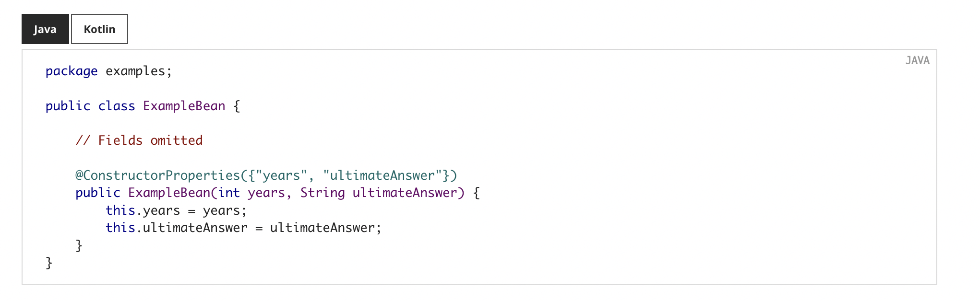Click the String type in constructor parameters
980x301 pixels.
323,193
